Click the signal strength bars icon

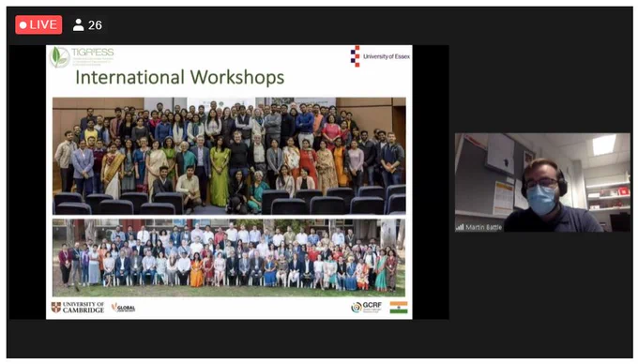pyautogui.click(x=460, y=227)
